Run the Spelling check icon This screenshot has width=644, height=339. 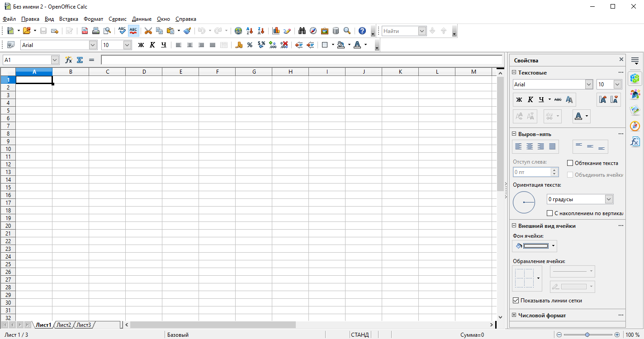(x=122, y=31)
